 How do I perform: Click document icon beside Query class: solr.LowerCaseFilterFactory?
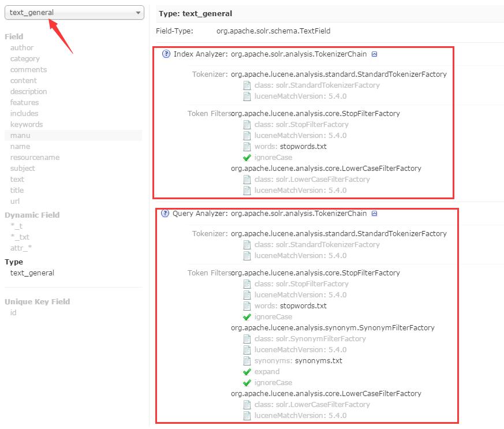pyautogui.click(x=247, y=405)
